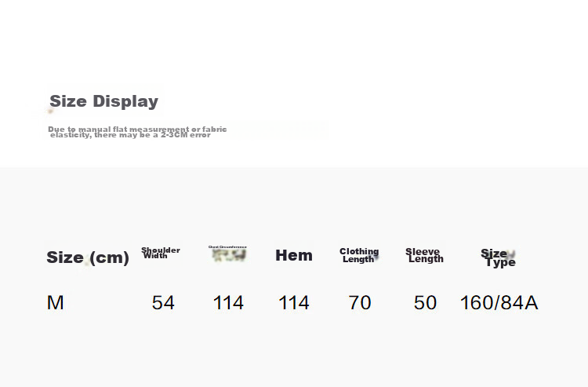Click the "Size (cm)" column header

[x=88, y=257]
